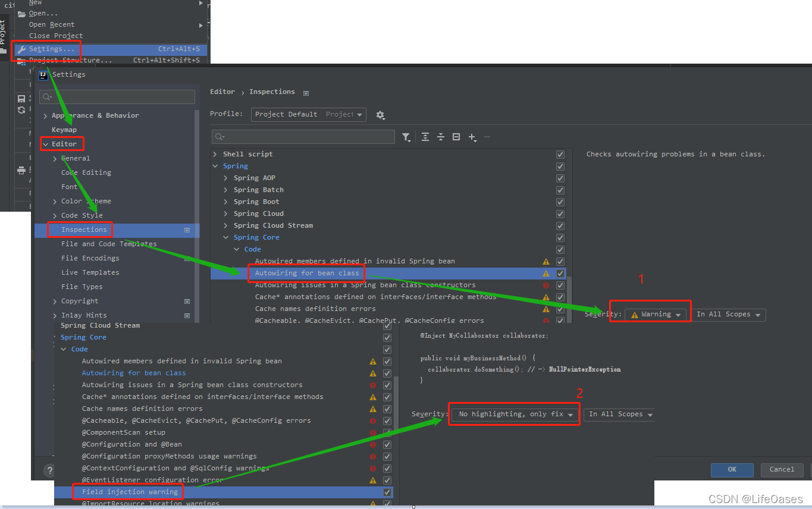
Task: Select File and Code Templates settings page
Action: point(109,244)
